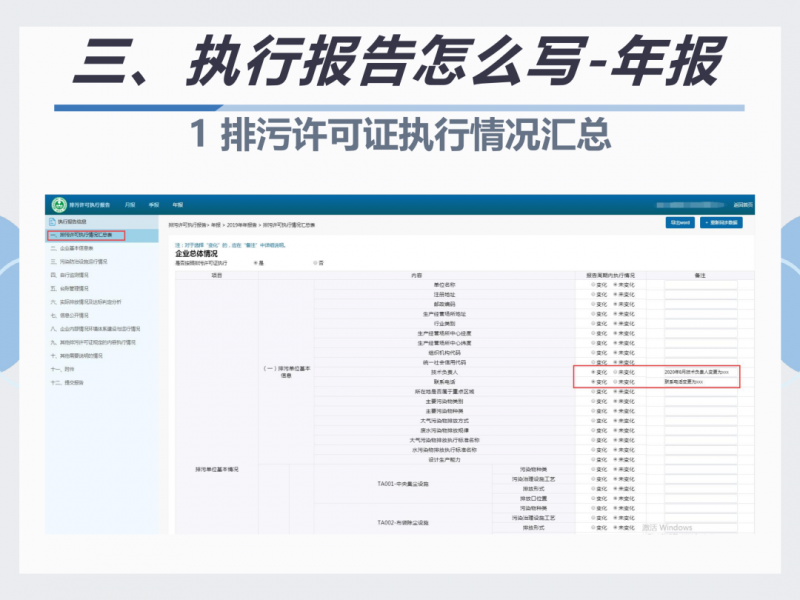800x600 pixels.
Task: Click the 所在地是否属于重点区域 row label
Action: tap(444, 391)
